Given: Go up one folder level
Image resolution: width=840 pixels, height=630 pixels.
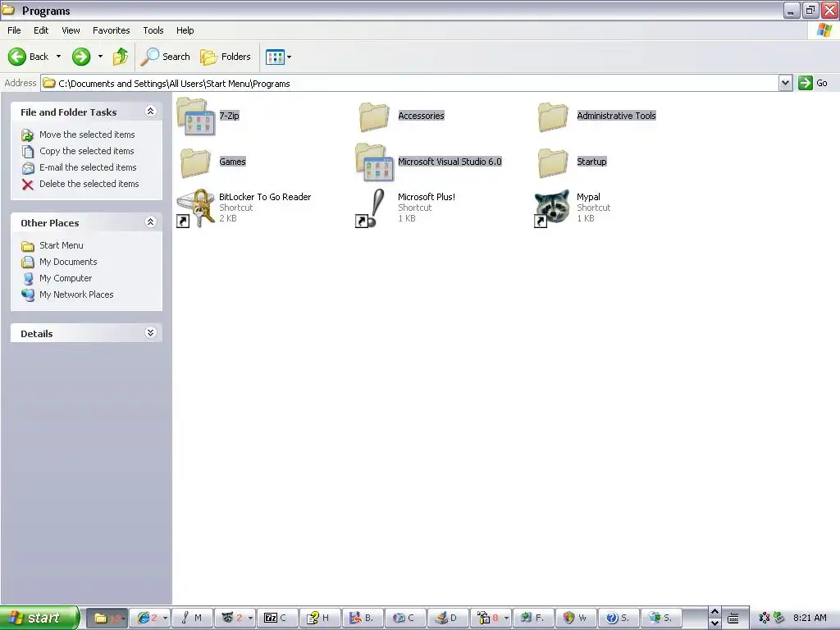Looking at the screenshot, I should (x=121, y=57).
